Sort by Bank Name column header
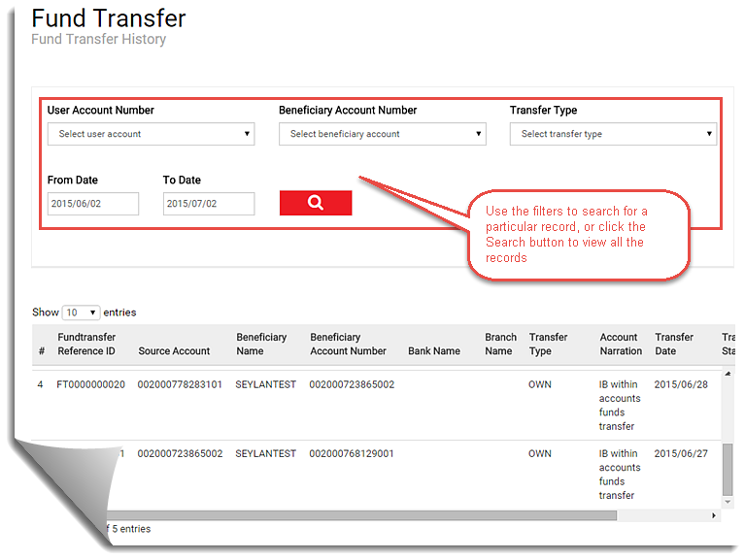This screenshot has height=560, width=745. (x=433, y=351)
